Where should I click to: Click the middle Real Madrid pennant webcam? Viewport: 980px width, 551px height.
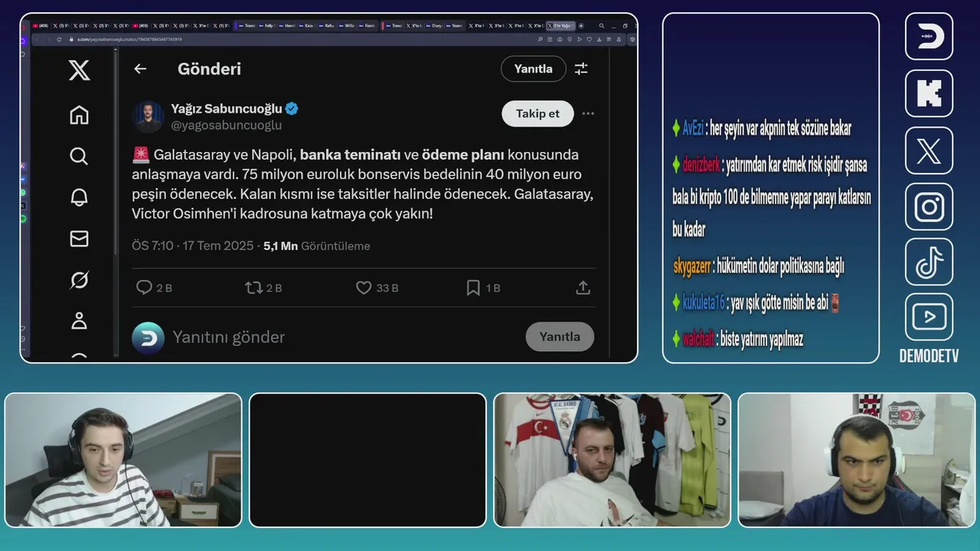[612, 460]
